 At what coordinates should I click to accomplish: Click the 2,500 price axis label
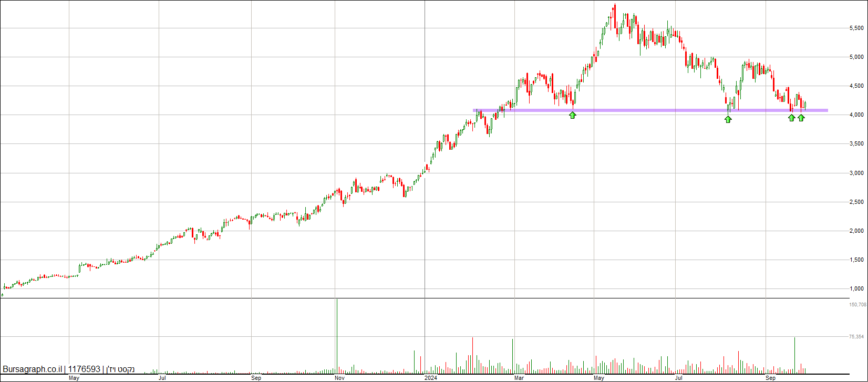[857, 202]
